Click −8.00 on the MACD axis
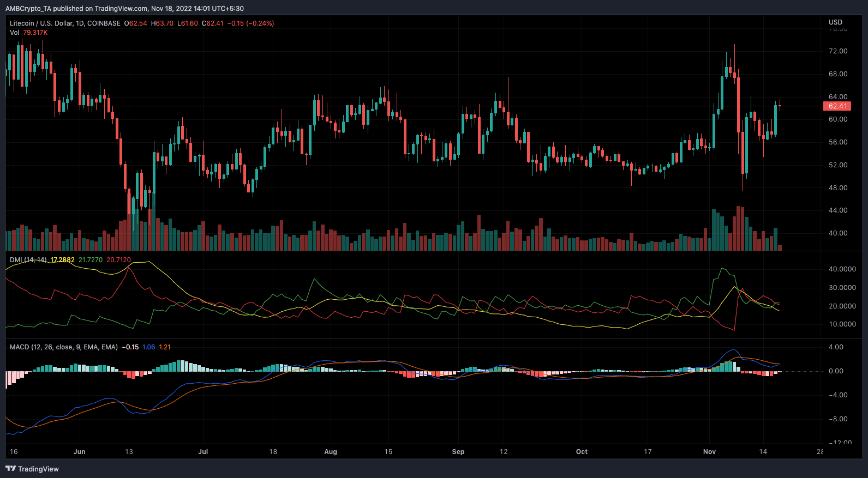 [x=838, y=419]
